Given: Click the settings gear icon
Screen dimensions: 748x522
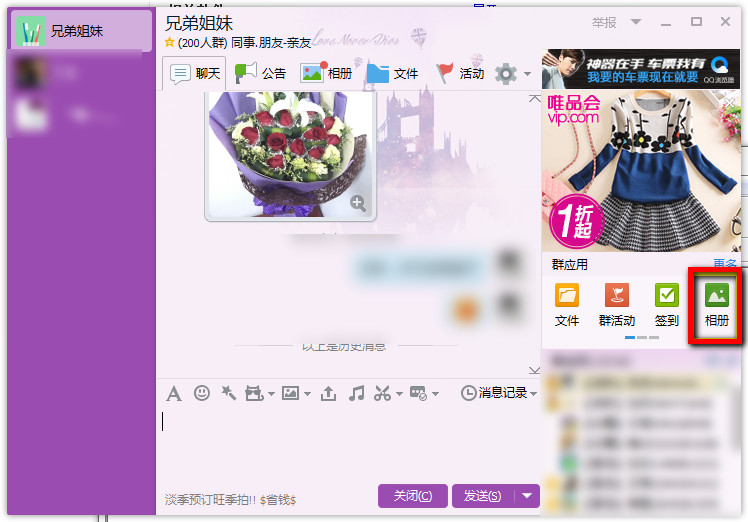Looking at the screenshot, I should point(506,74).
